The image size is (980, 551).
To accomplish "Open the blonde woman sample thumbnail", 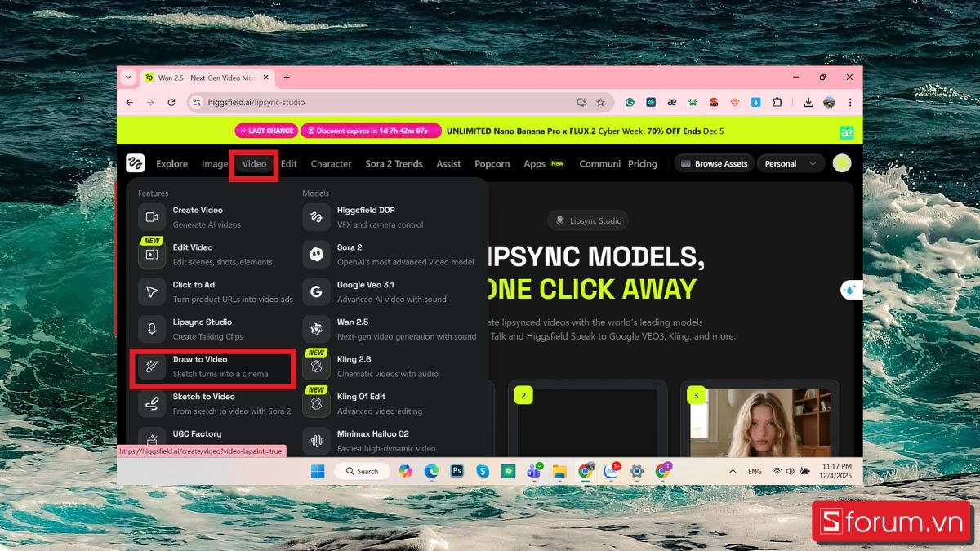I will (760, 423).
